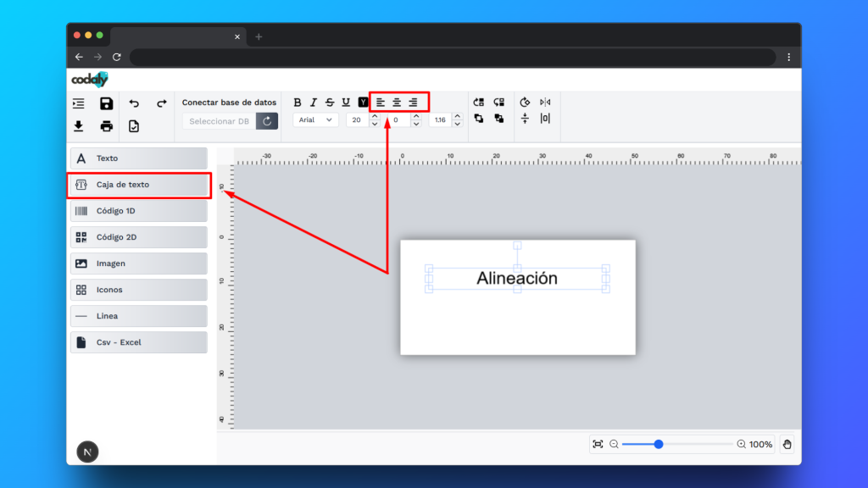Toggle italic formatting

pyautogui.click(x=314, y=103)
